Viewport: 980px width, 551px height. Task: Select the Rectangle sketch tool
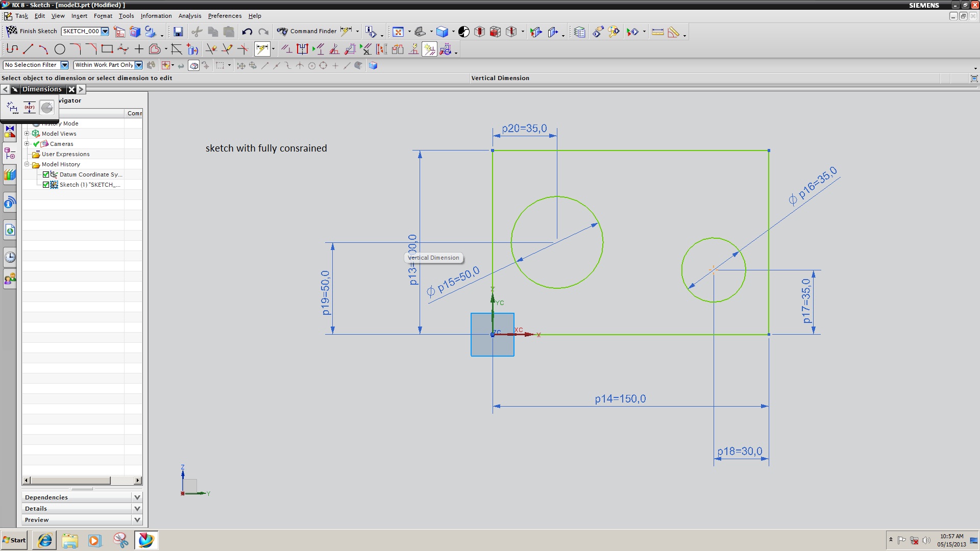click(107, 49)
